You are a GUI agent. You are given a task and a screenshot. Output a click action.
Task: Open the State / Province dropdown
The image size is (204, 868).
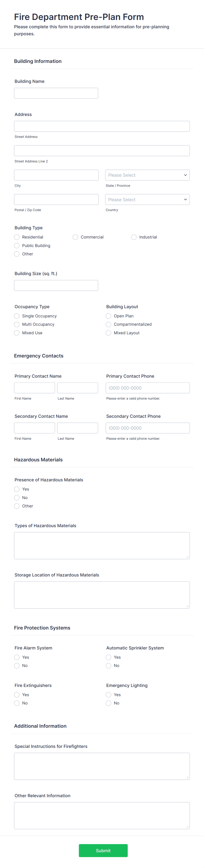pos(147,175)
